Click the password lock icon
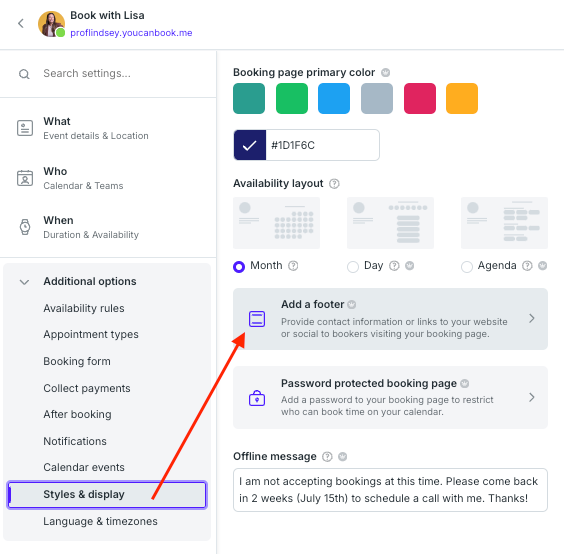The width and height of the screenshot is (564, 554). tap(257, 398)
